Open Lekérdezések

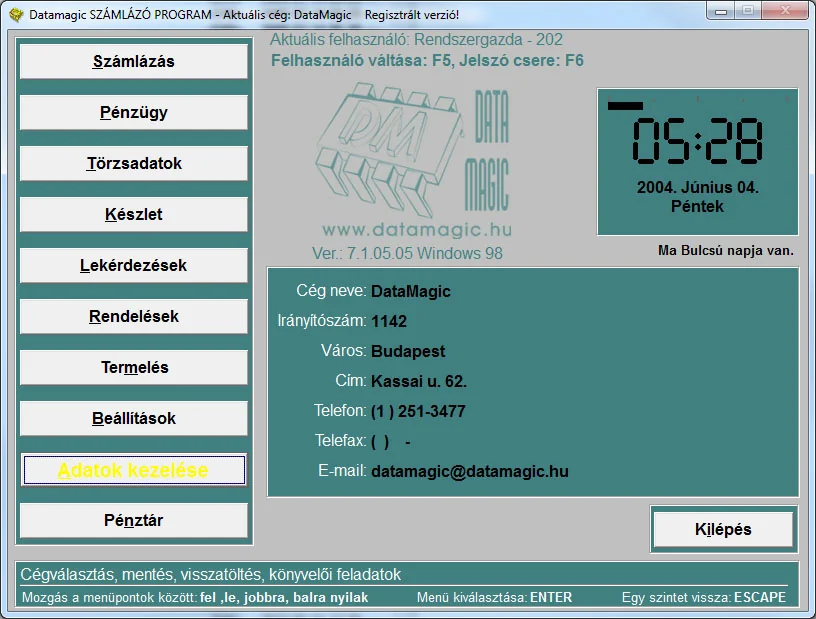[x=134, y=266]
